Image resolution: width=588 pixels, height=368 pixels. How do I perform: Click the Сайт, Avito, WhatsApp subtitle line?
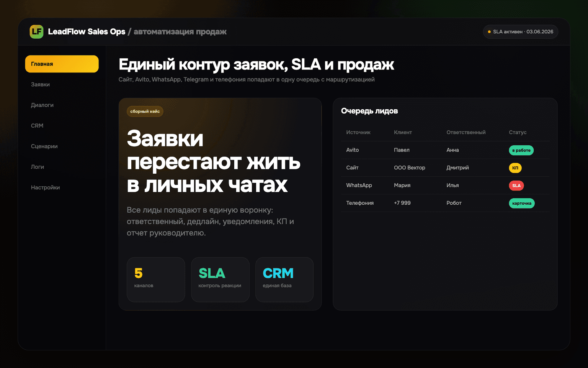(x=247, y=79)
